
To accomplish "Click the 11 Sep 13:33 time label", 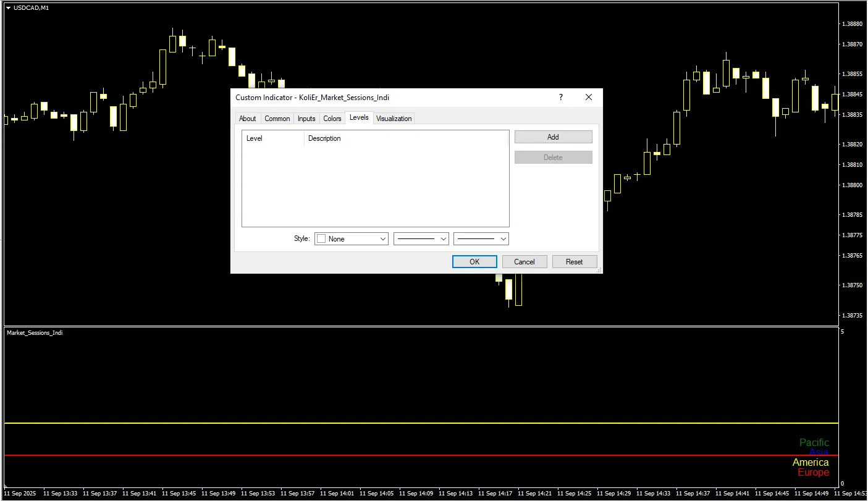I will coord(60,494).
